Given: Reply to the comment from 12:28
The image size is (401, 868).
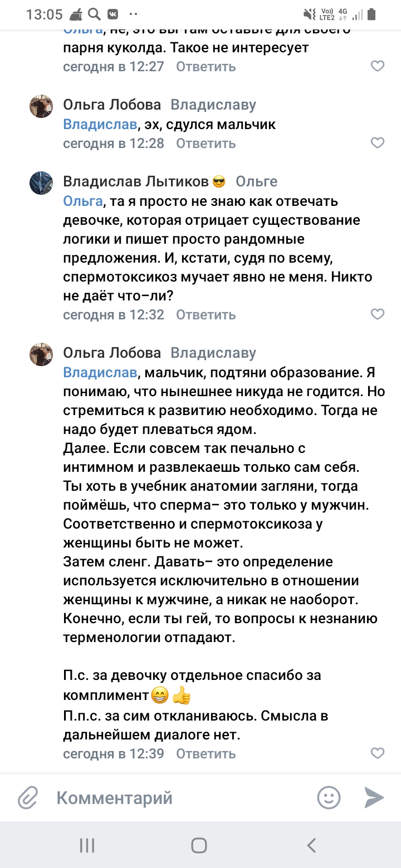Looking at the screenshot, I should click(206, 144).
